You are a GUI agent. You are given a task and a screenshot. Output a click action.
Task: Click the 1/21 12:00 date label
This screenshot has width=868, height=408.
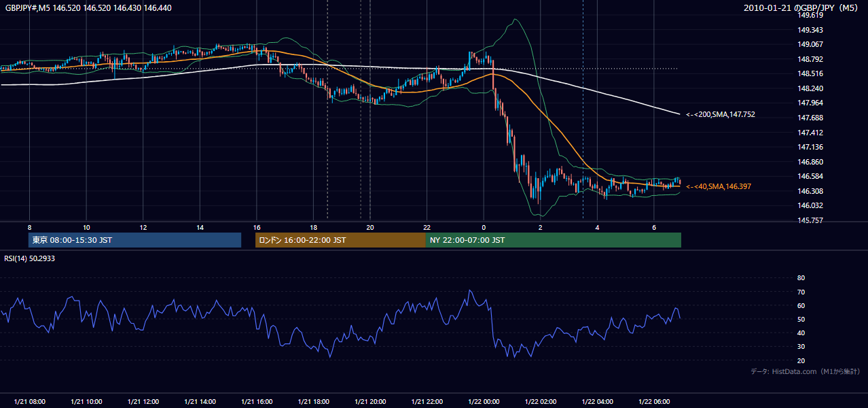coord(143,402)
